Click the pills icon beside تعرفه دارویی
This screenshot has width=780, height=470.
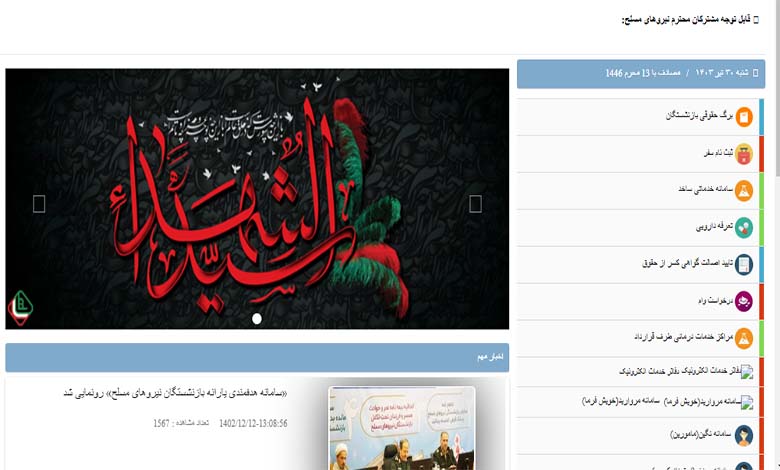tap(744, 227)
